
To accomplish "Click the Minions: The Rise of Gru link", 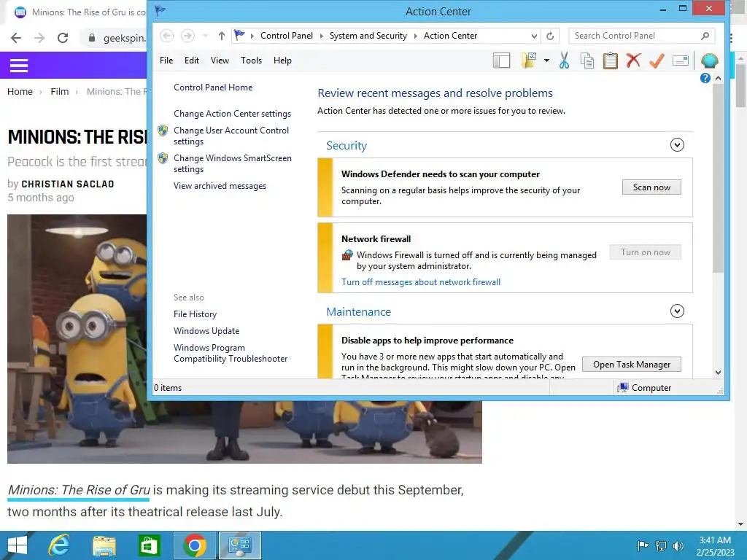I will point(79,489).
